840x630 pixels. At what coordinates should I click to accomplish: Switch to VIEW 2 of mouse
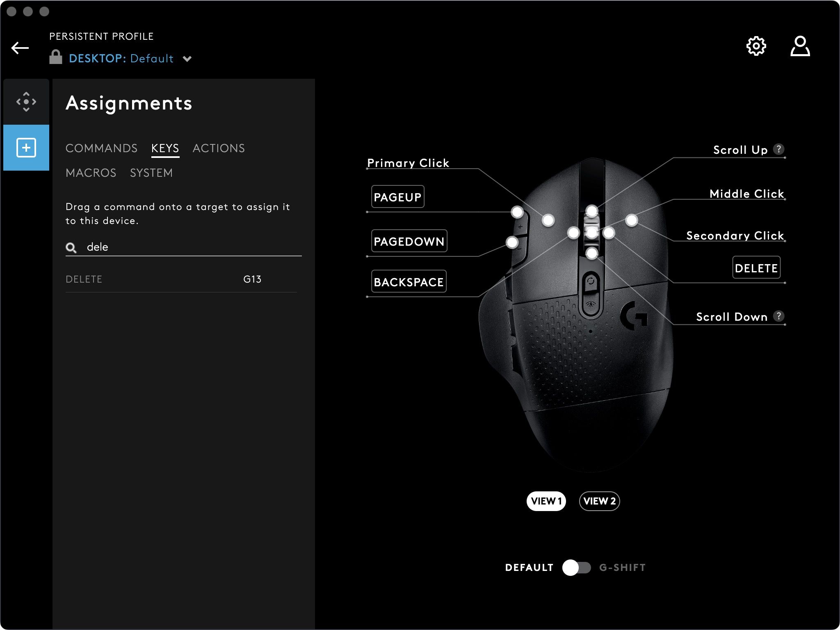[x=599, y=501]
